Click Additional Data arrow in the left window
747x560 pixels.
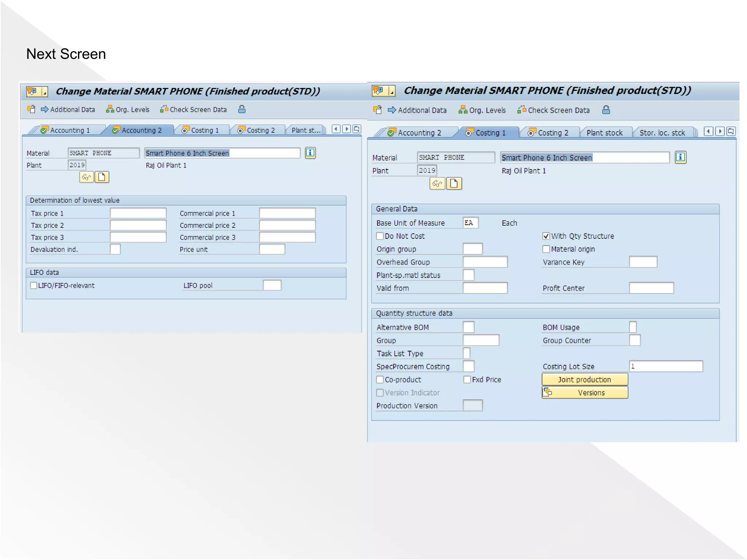tap(44, 109)
